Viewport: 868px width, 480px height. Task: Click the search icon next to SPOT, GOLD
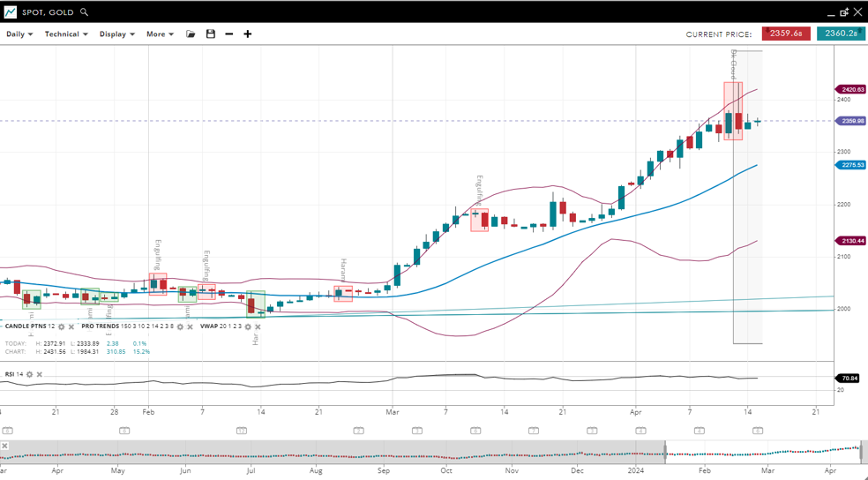(x=84, y=12)
